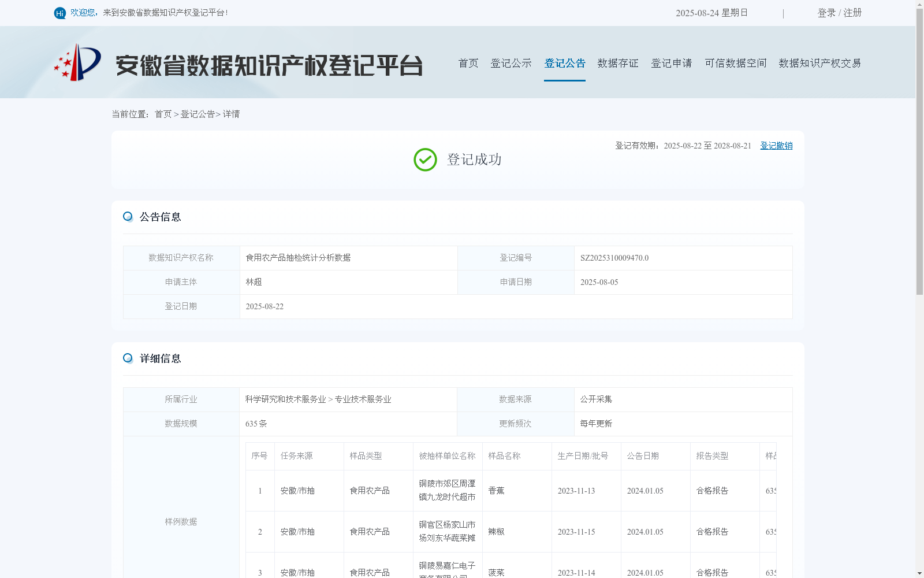Click the 序号 column header
Image resolution: width=924 pixels, height=578 pixels.
click(x=259, y=456)
